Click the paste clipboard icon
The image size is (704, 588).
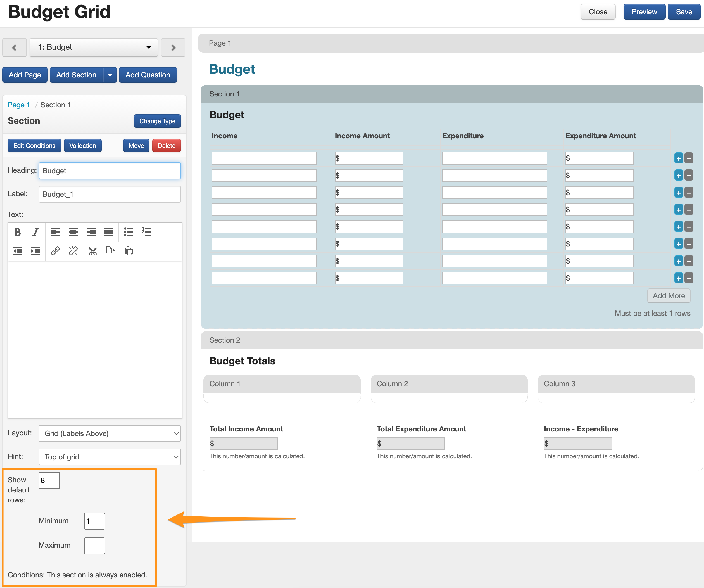[x=129, y=251]
